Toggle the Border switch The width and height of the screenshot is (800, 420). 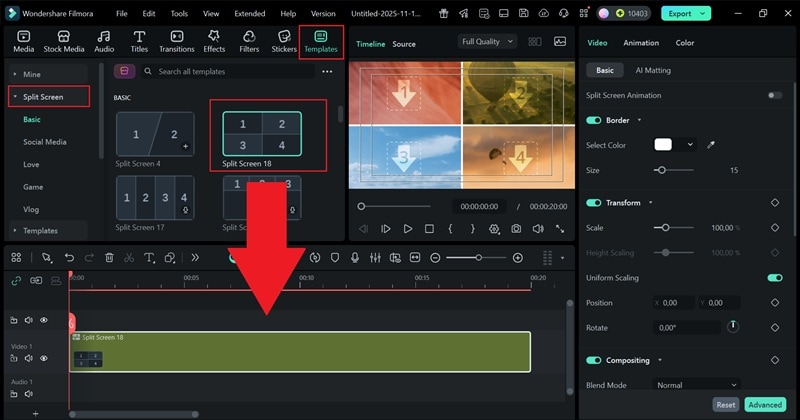[x=593, y=120]
